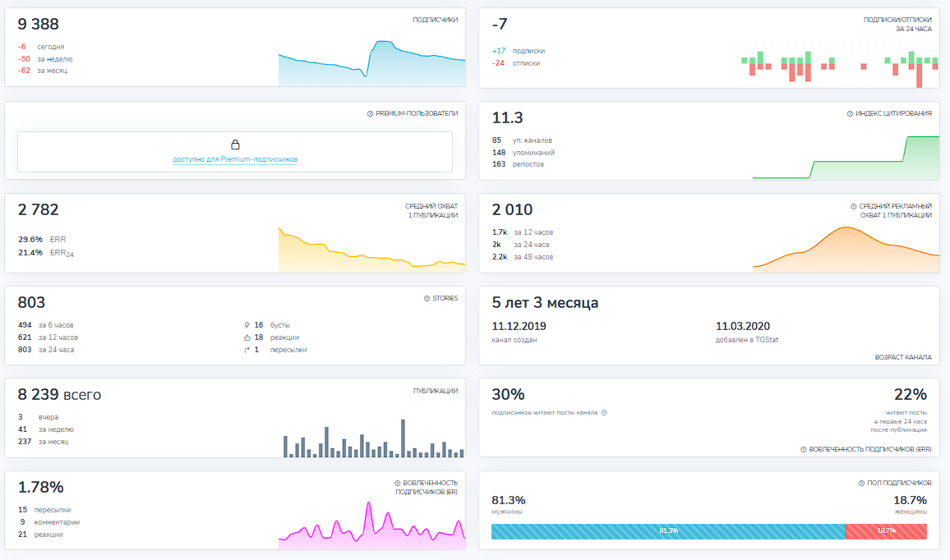
Task: Click the lock icon in the Premium box
Action: (235, 145)
